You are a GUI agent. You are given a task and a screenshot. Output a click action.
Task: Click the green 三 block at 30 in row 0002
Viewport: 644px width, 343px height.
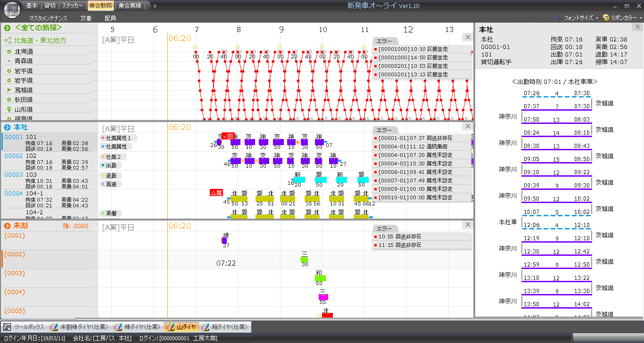pyautogui.click(x=304, y=259)
